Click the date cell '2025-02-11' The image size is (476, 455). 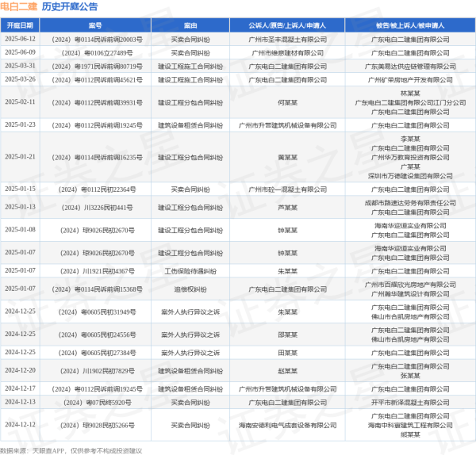(x=20, y=102)
